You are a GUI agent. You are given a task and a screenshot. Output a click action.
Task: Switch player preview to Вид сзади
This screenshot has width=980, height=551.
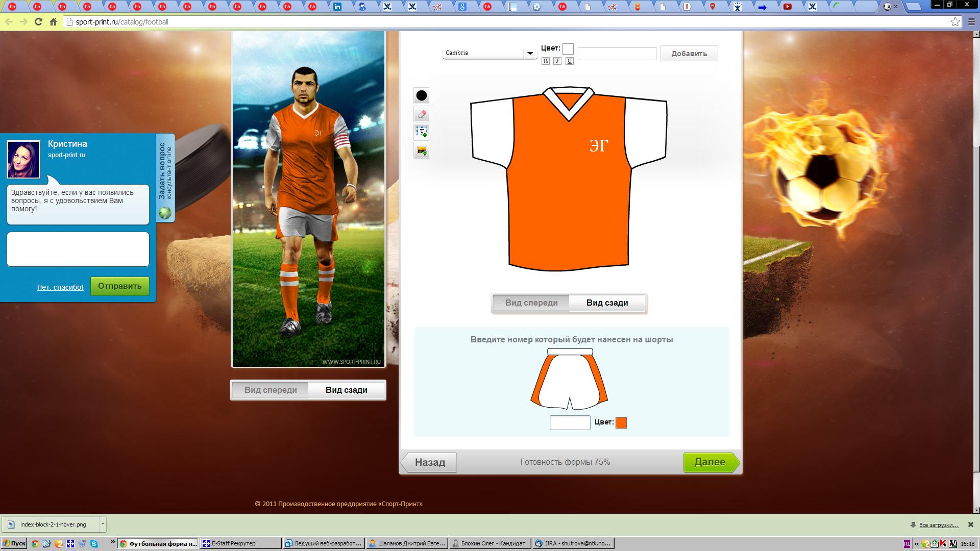tap(346, 390)
